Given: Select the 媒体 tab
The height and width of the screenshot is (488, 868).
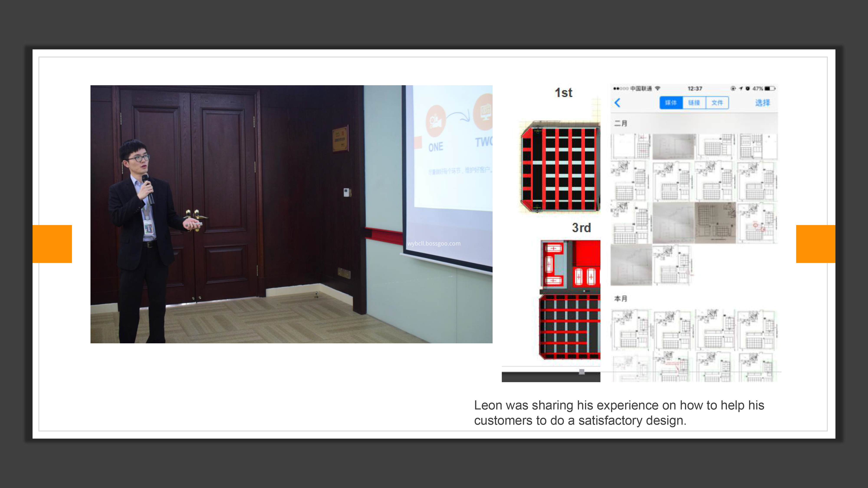Looking at the screenshot, I should click(x=671, y=103).
